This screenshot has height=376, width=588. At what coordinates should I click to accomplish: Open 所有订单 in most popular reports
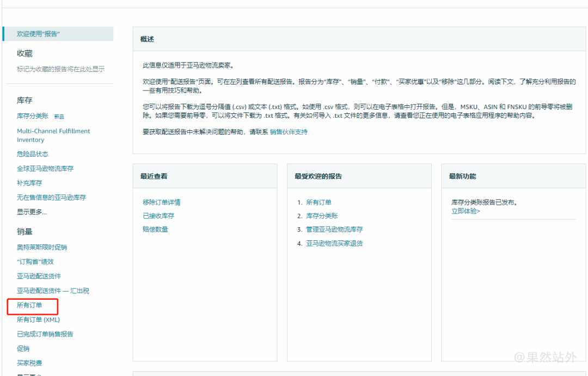click(x=318, y=202)
